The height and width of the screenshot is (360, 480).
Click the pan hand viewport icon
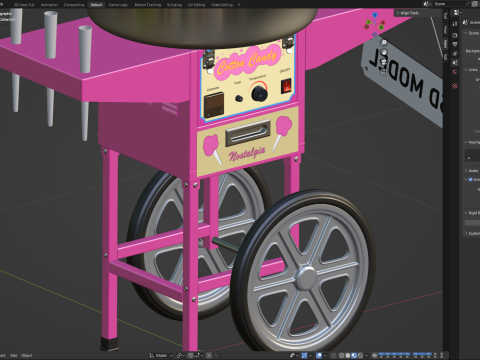coord(384,52)
